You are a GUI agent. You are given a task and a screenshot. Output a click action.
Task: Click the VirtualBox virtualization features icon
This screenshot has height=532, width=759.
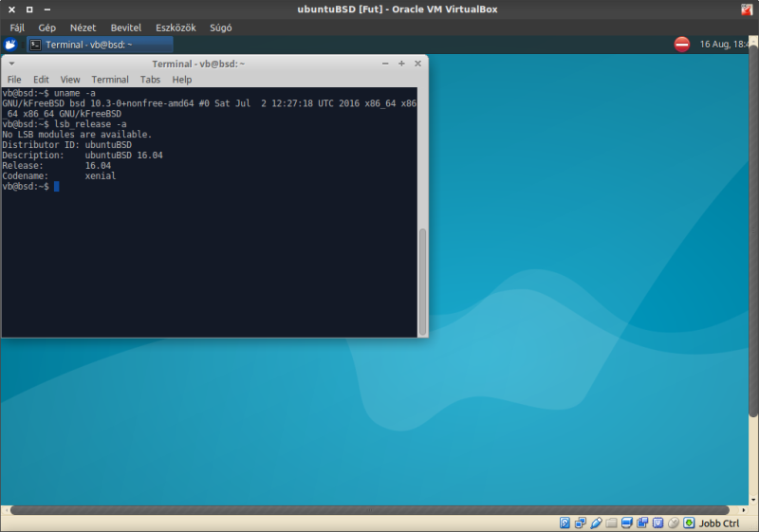click(x=657, y=523)
